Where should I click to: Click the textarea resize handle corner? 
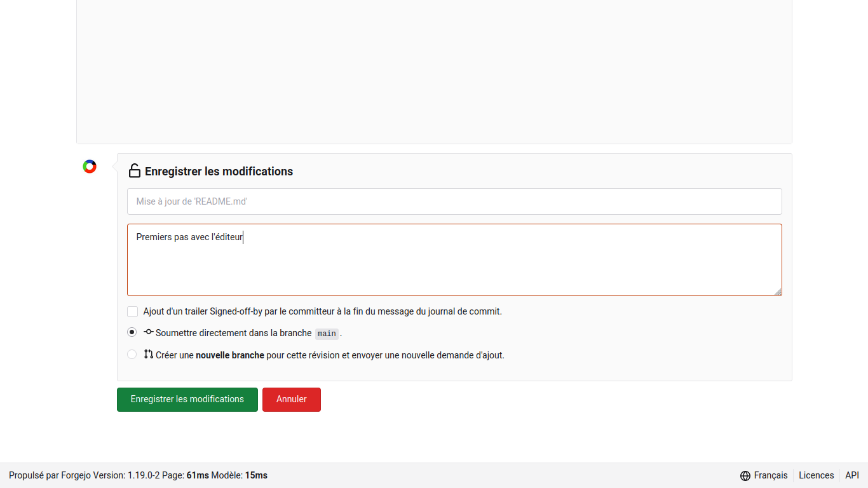coord(778,292)
